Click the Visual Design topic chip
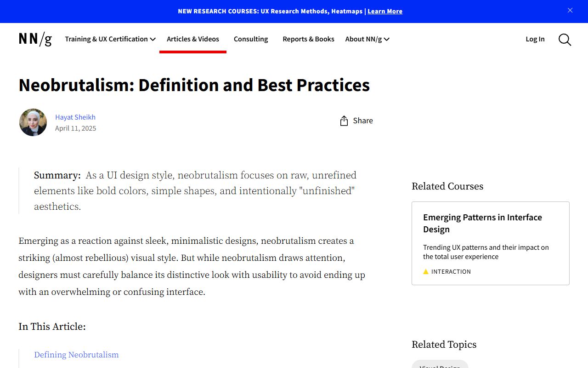588x368 pixels. coord(440,365)
